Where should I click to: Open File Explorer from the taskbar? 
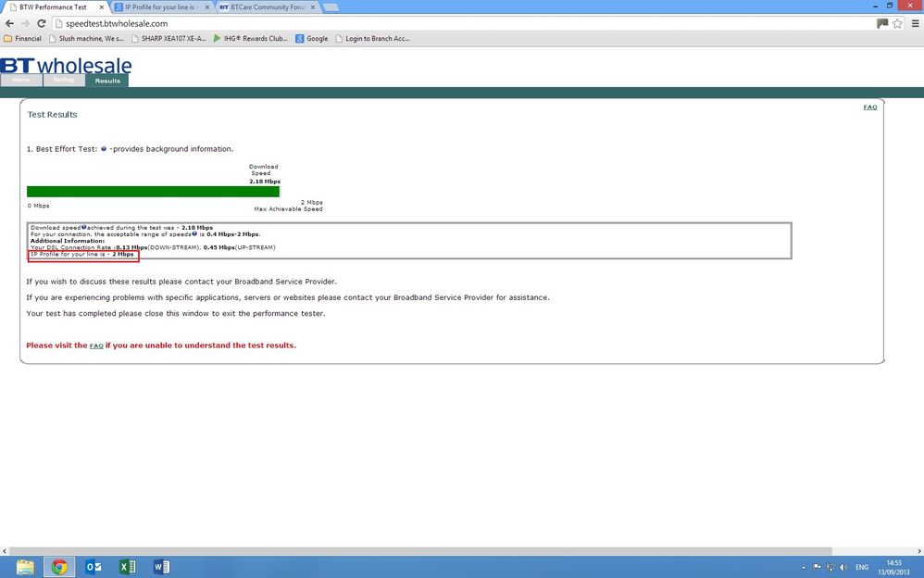(25, 567)
